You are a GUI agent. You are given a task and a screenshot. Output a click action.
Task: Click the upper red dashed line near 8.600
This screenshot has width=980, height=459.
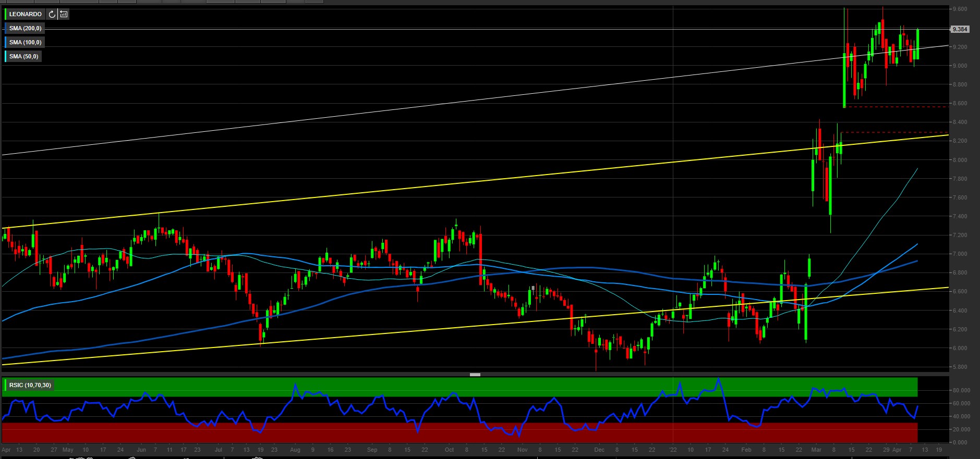(897, 107)
